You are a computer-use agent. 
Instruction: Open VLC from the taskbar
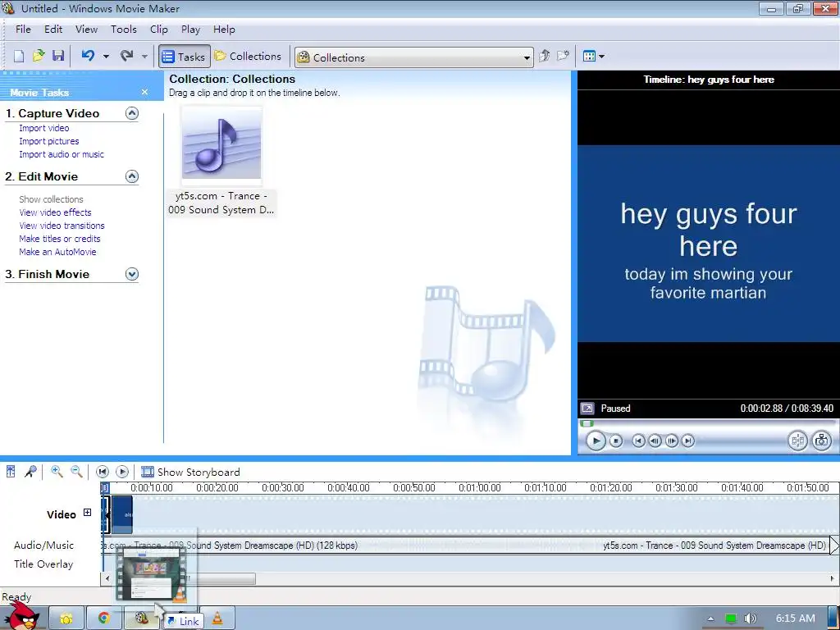pyautogui.click(x=217, y=619)
